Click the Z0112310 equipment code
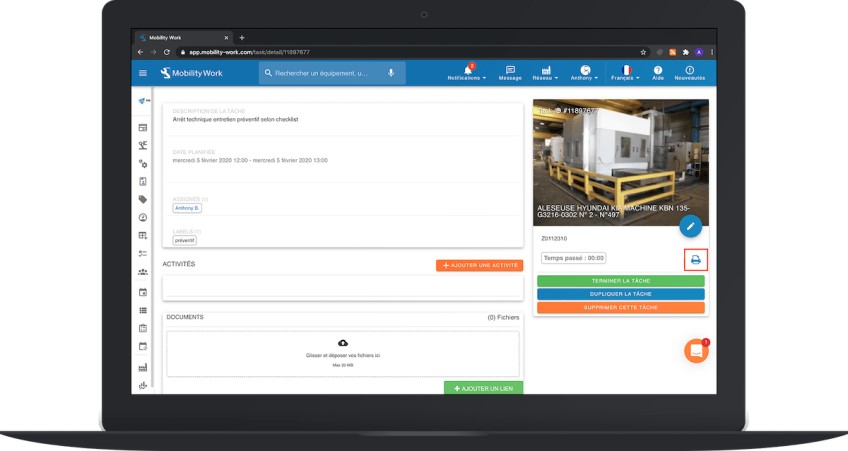 point(554,238)
